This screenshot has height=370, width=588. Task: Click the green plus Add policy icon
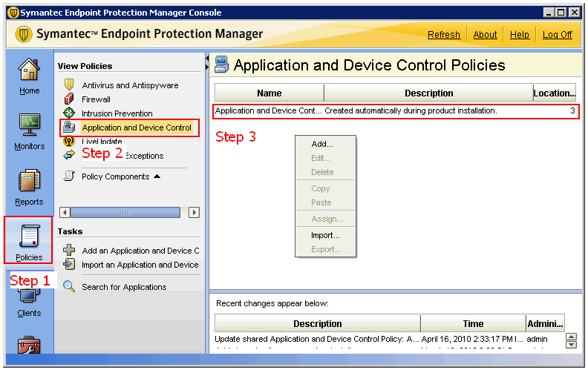69,250
